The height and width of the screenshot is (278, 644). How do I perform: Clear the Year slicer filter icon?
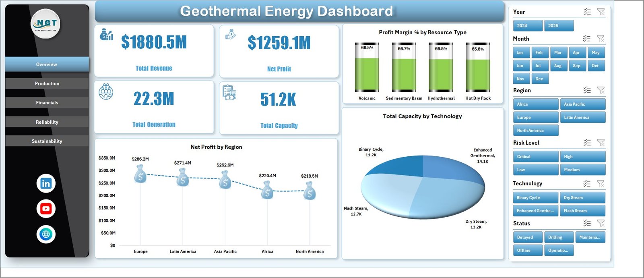(601, 12)
